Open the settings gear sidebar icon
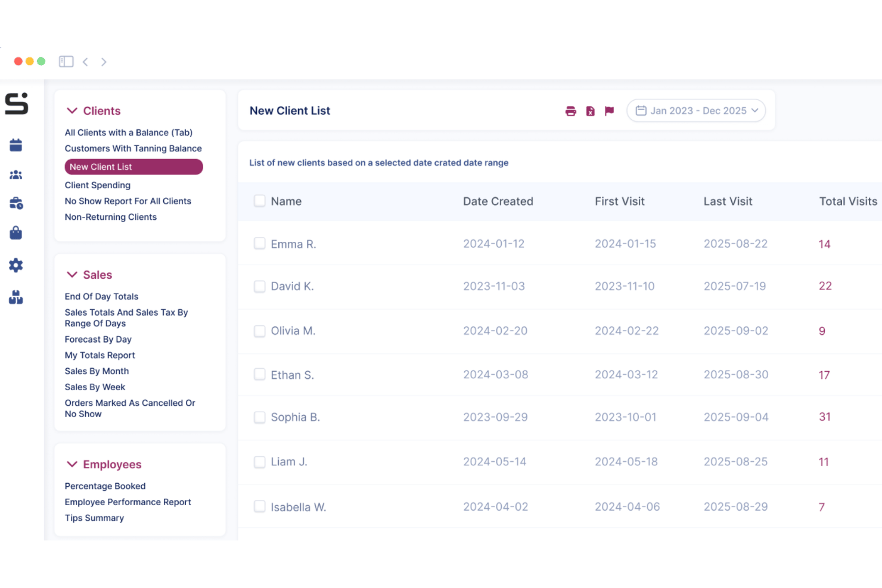Image resolution: width=882 pixels, height=588 pixels. (x=16, y=265)
